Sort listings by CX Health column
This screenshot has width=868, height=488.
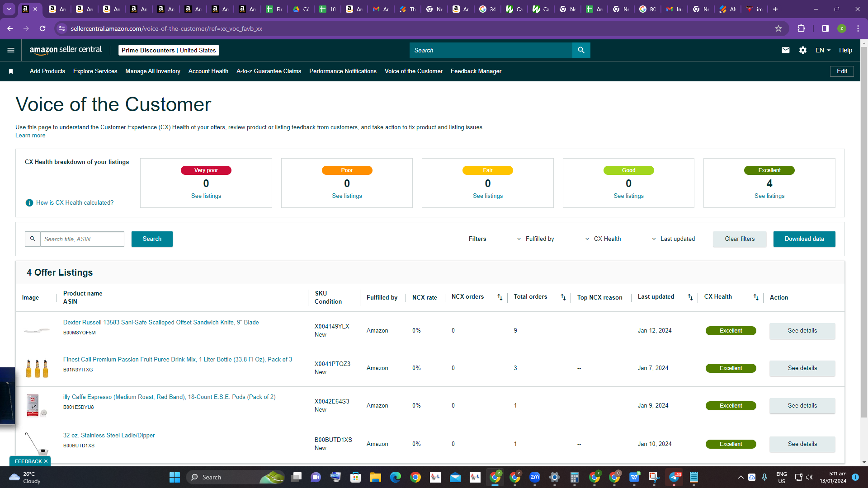(756, 297)
